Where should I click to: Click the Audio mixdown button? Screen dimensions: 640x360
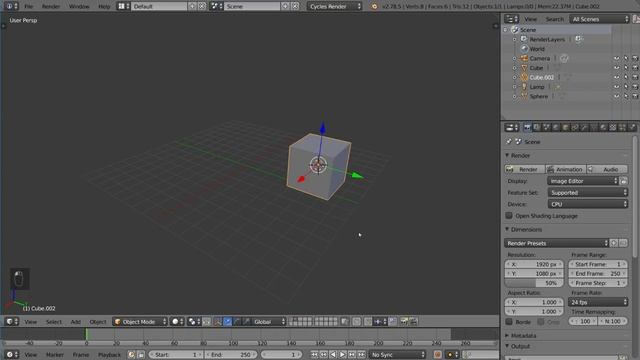pos(607,169)
